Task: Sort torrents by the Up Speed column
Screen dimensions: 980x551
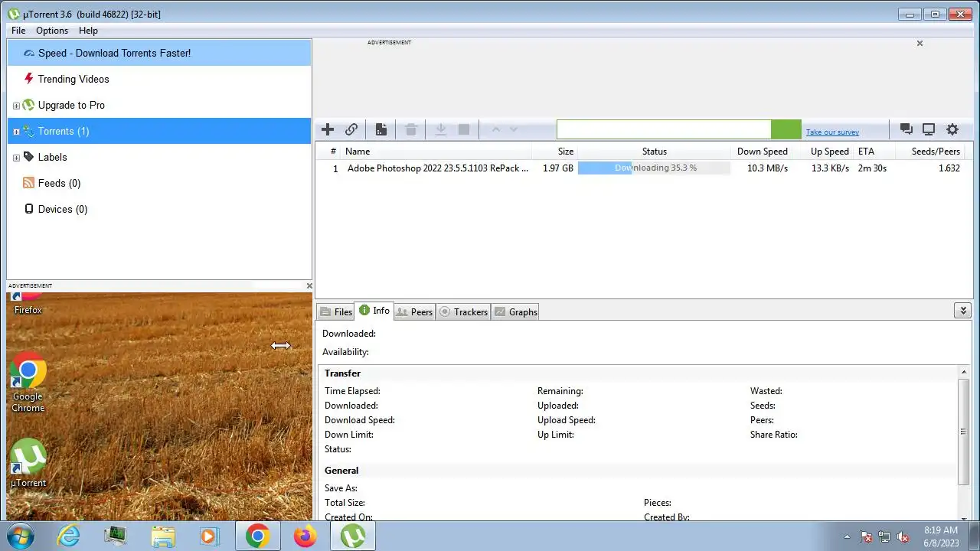Action: 822,151
